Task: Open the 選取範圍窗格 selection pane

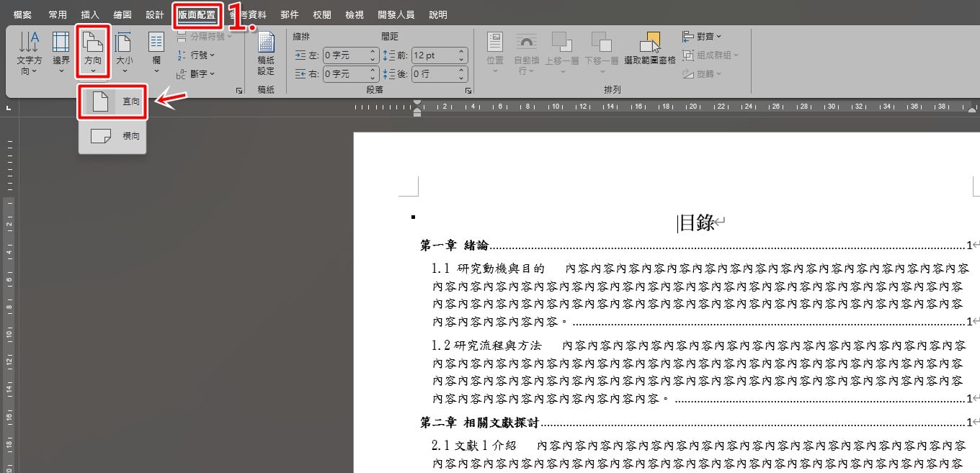Action: (650, 49)
